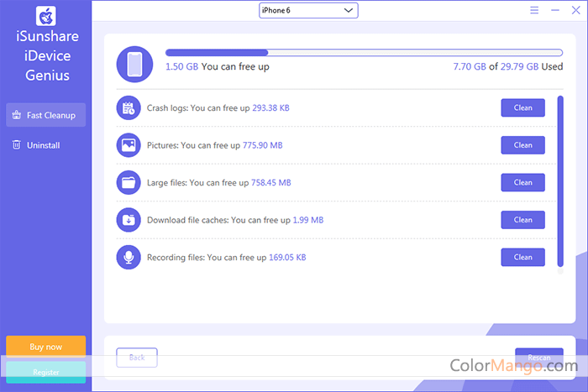Image resolution: width=588 pixels, height=392 pixels.
Task: Clean the Pictures category
Action: pos(522,145)
